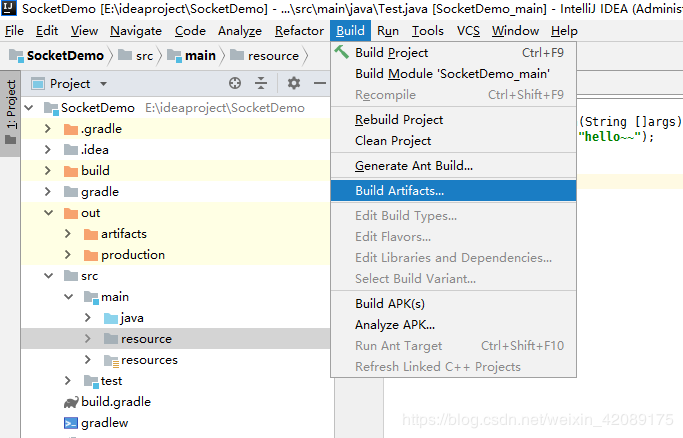Open the Tools menu
Screen dimensions: 683x438
click(x=428, y=31)
